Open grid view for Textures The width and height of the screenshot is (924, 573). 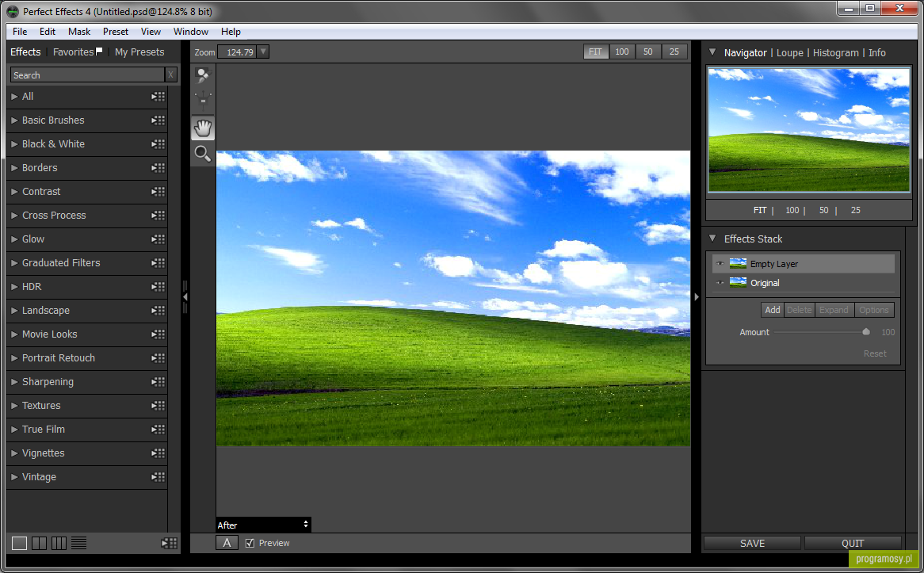coord(158,406)
